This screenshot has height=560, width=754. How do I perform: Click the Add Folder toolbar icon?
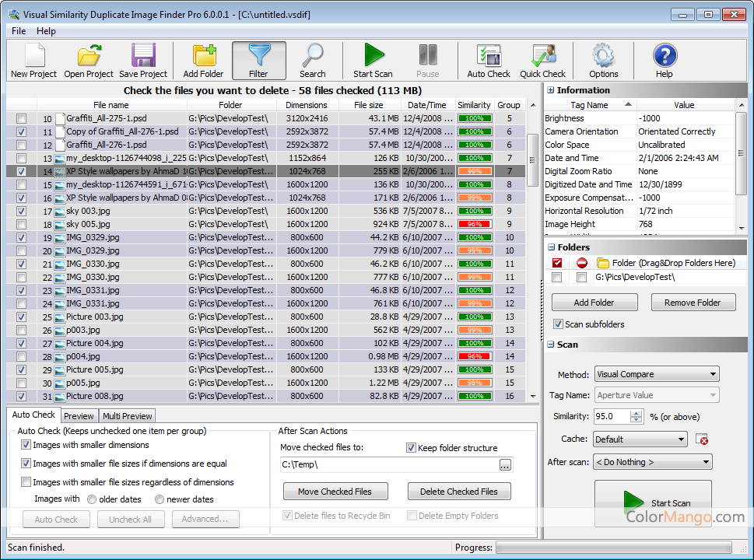click(203, 61)
